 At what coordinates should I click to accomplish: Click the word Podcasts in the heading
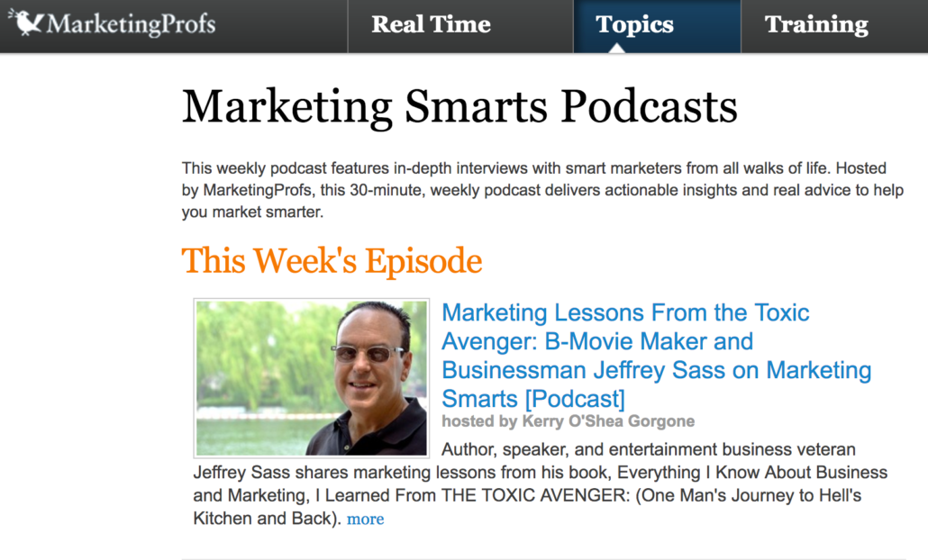pos(649,107)
